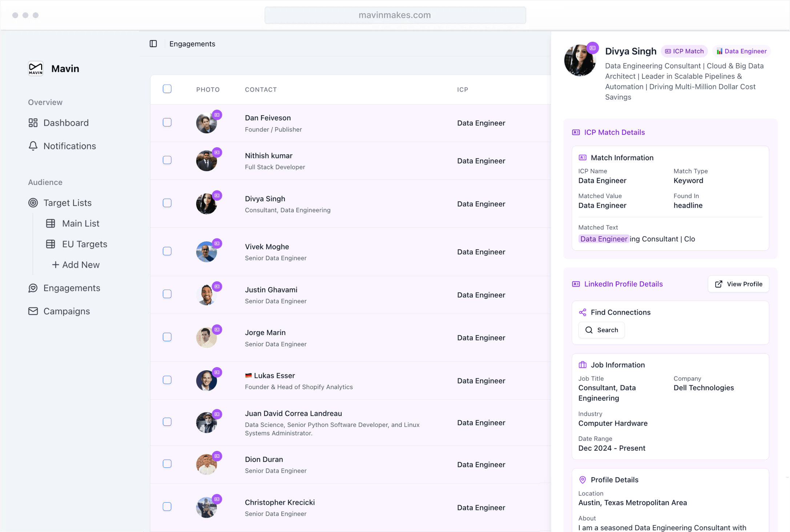
Task: Select the checkbox next to Vivek Moghe
Action: point(167,251)
